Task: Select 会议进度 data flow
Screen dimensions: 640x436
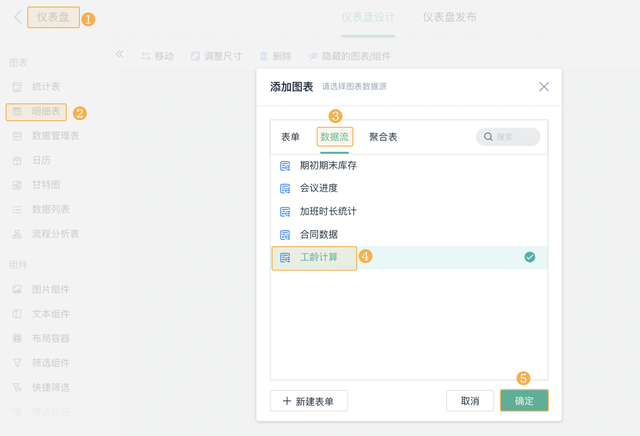Action: [409, 188]
